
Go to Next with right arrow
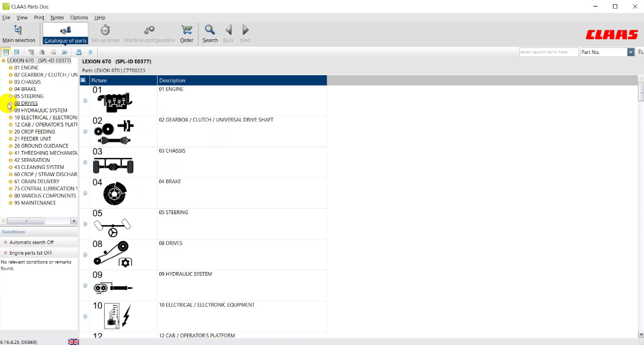coord(245,34)
